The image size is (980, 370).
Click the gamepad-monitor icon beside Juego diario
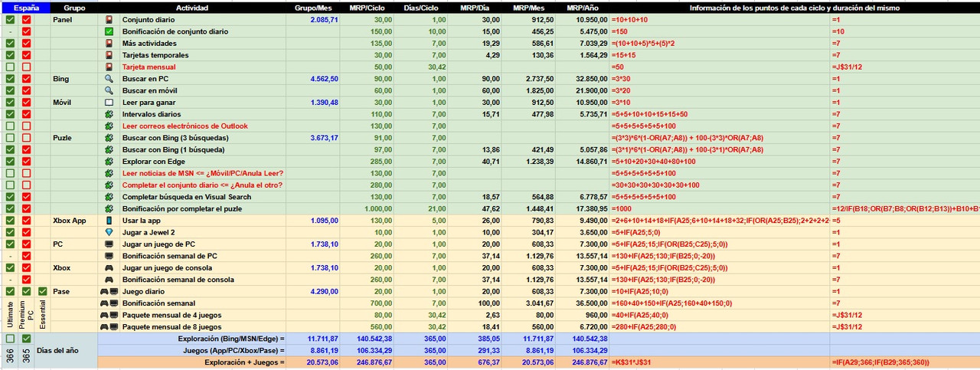pyautogui.click(x=109, y=292)
